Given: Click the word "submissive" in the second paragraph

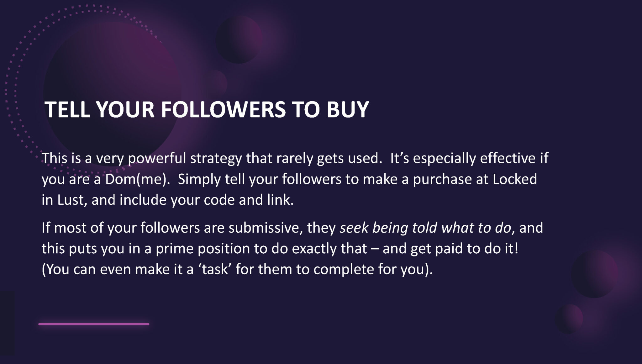Looking at the screenshot, I should point(266,228).
